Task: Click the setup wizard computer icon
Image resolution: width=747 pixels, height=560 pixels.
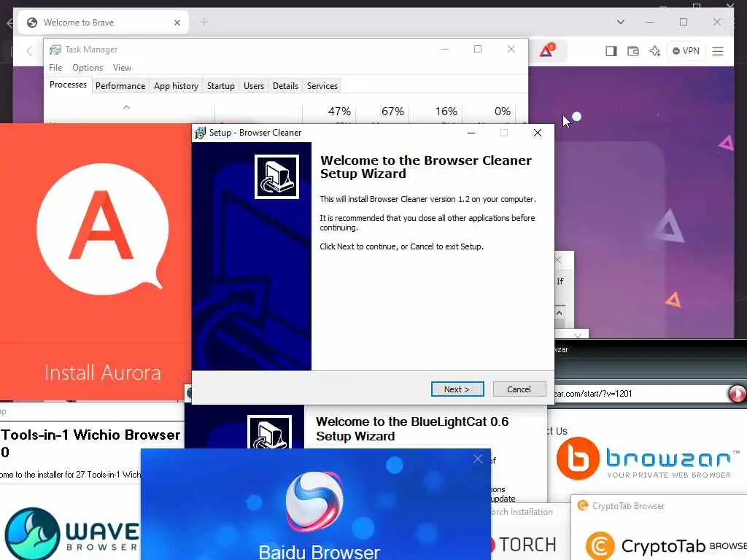Action: [x=276, y=176]
